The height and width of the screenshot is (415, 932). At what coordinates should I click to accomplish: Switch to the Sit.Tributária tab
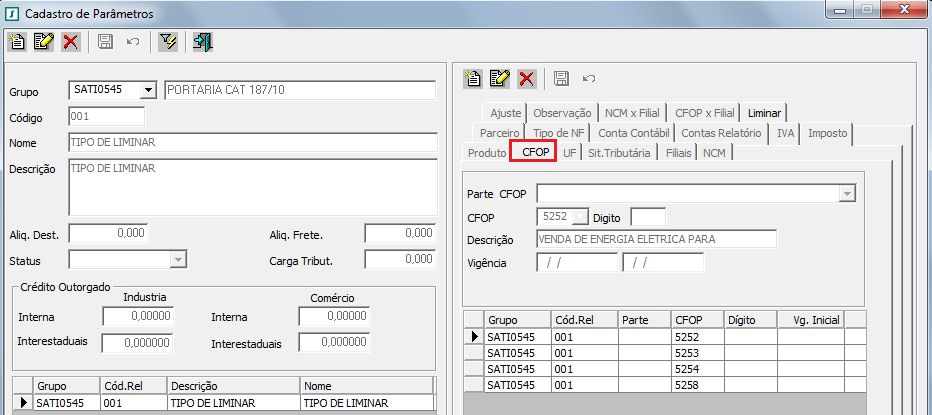click(x=619, y=153)
